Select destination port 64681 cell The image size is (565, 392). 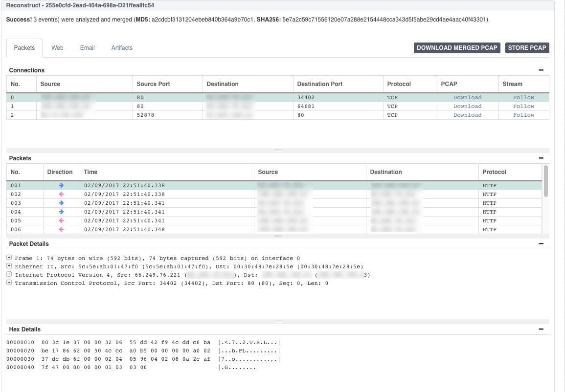338,106
